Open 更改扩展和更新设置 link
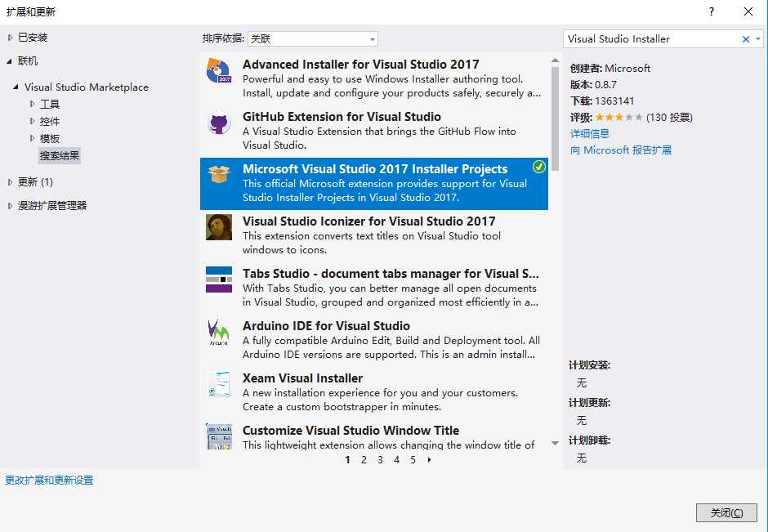This screenshot has width=768, height=532. point(49,480)
